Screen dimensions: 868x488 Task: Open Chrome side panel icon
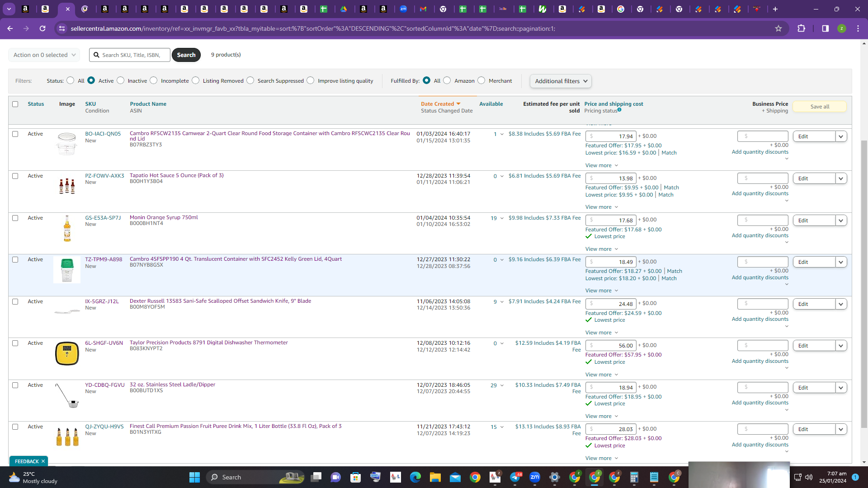tap(826, 28)
